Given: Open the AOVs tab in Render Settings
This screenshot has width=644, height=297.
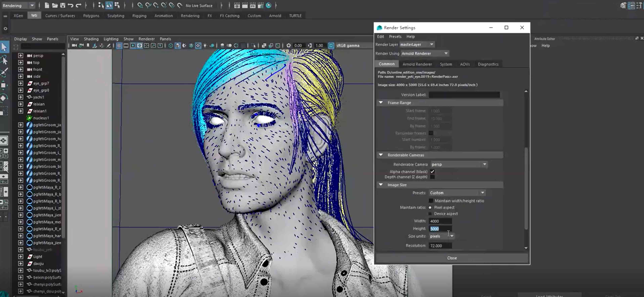Looking at the screenshot, I should [x=465, y=64].
